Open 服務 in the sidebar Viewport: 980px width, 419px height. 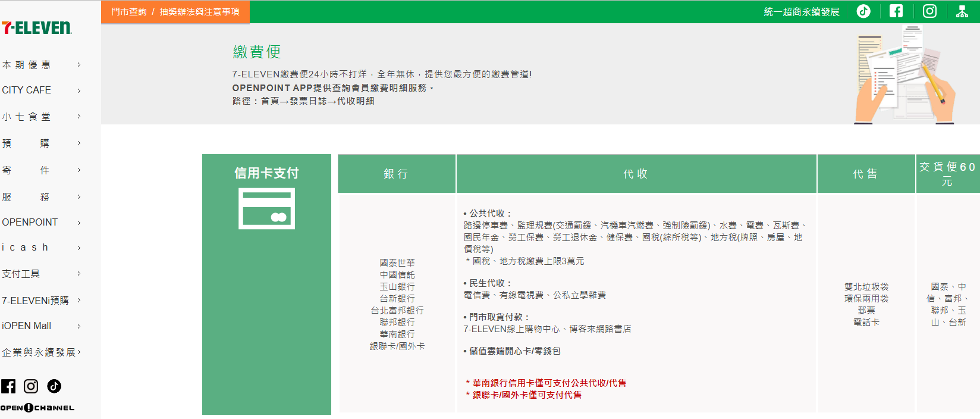pyautogui.click(x=26, y=197)
